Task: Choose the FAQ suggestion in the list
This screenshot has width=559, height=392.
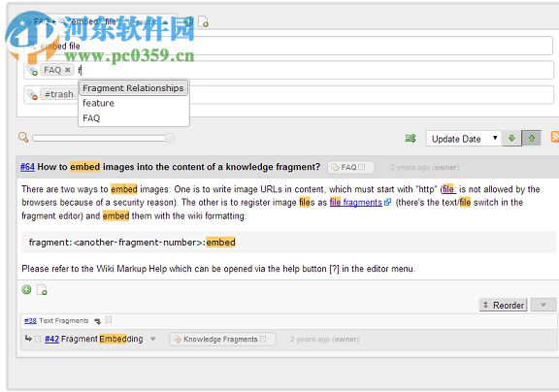Action: 91,118
